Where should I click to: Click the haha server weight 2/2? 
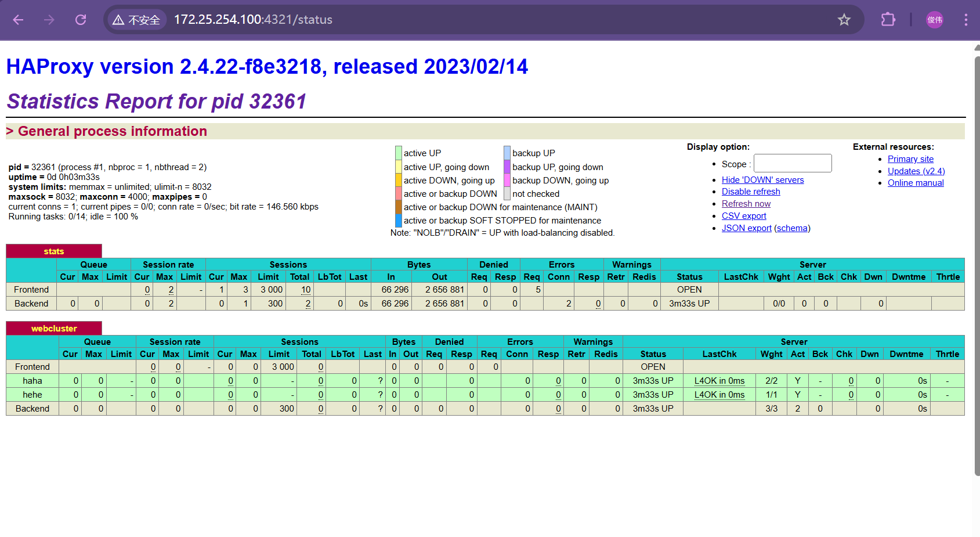coord(771,381)
